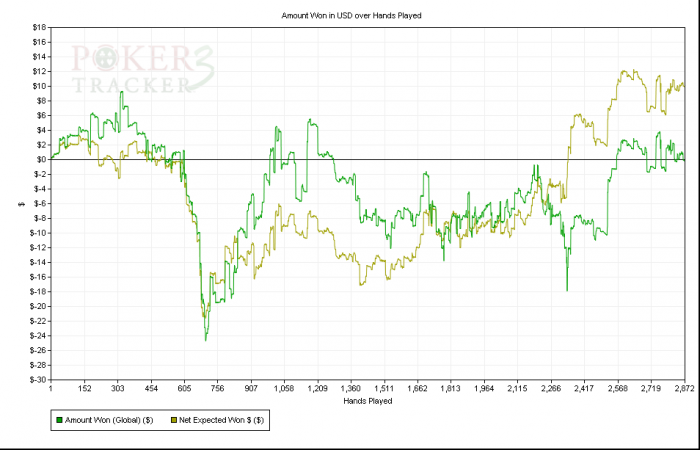The image size is (700, 450).
Task: Click the y-axis label '$10'
Action: pos(39,86)
